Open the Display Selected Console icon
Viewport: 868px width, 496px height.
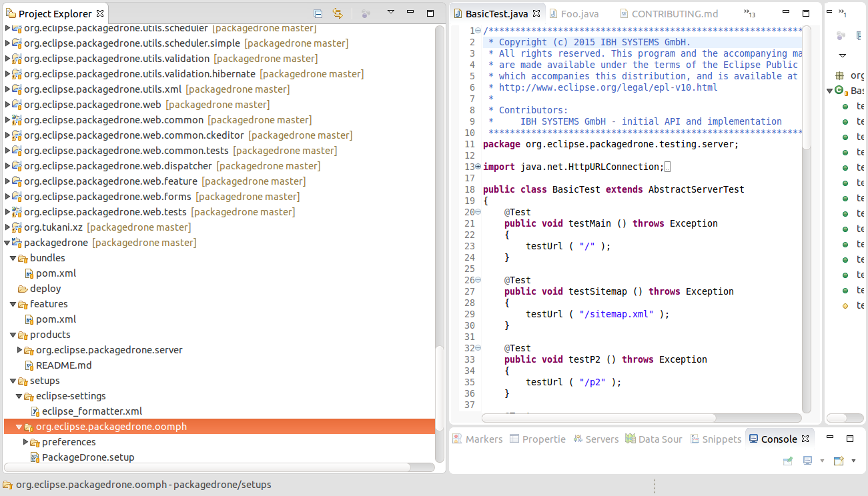click(x=807, y=460)
